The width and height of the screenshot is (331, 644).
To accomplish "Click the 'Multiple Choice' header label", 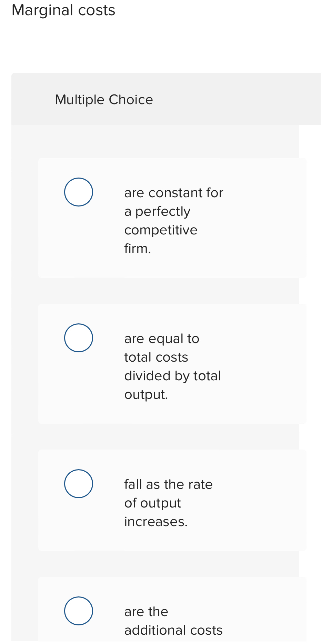I will coord(104,99).
